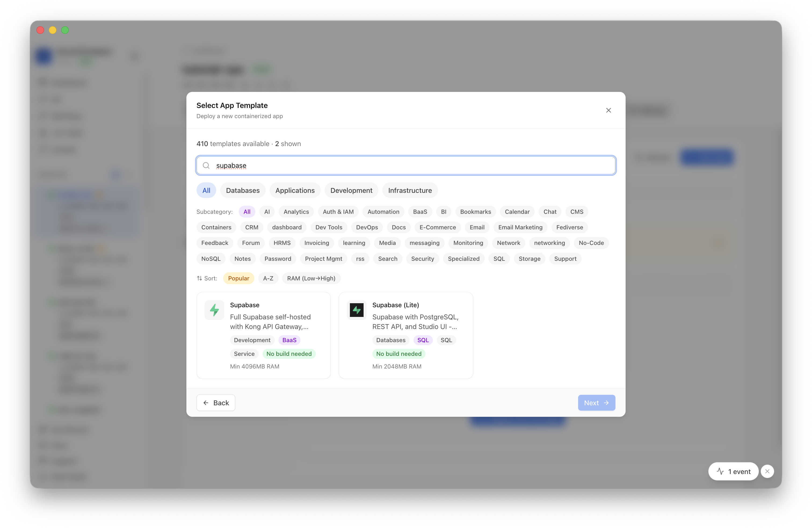
Task: Filter by Automation subcategory
Action: (383, 212)
